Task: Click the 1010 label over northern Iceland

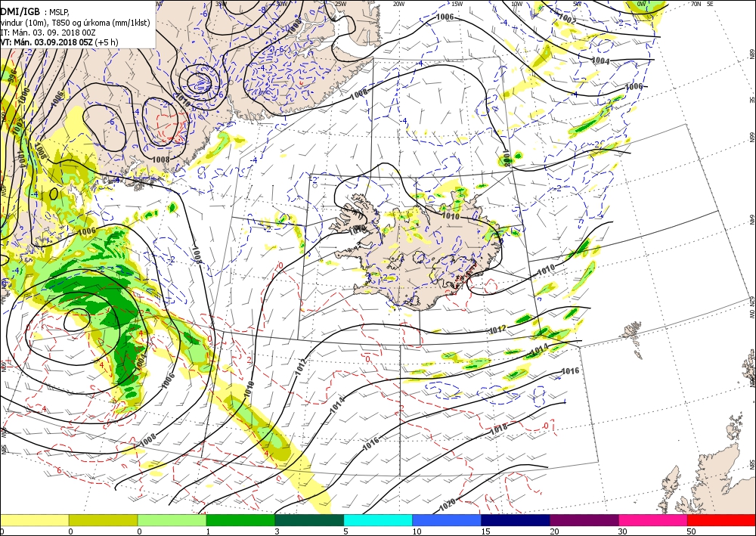Action: coord(451,216)
